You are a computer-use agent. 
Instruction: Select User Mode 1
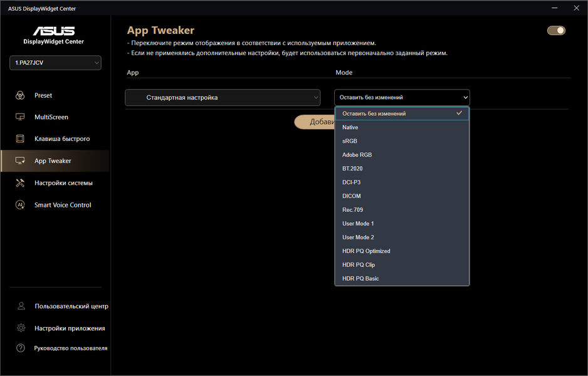click(402, 224)
